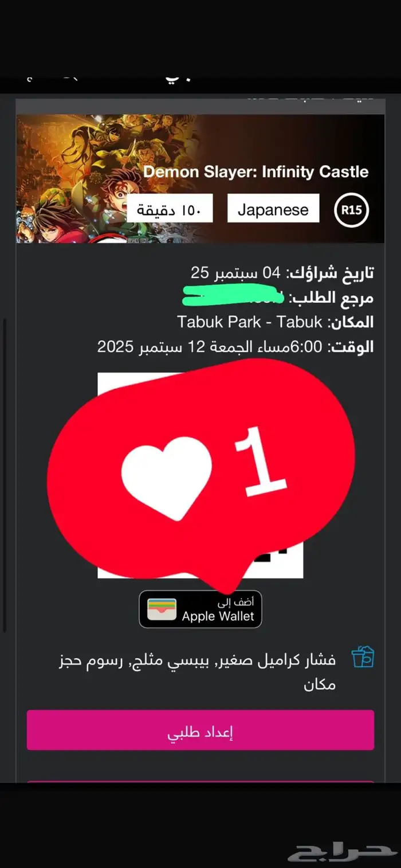Click the Demon Slayer: Infinity Castle title
The width and height of the screenshot is (401, 868).
click(256, 171)
